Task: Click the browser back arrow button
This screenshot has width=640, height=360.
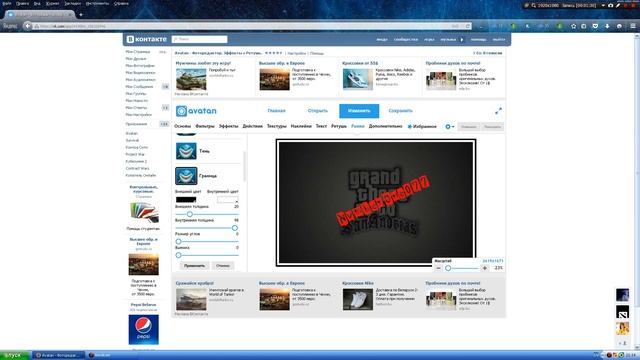Action: click(27, 26)
